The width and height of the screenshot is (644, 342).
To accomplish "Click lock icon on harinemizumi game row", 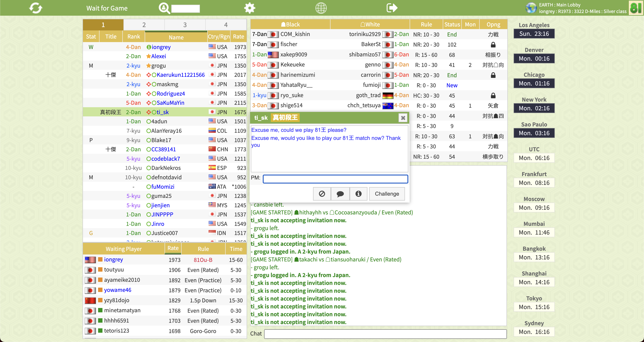I will (x=493, y=75).
